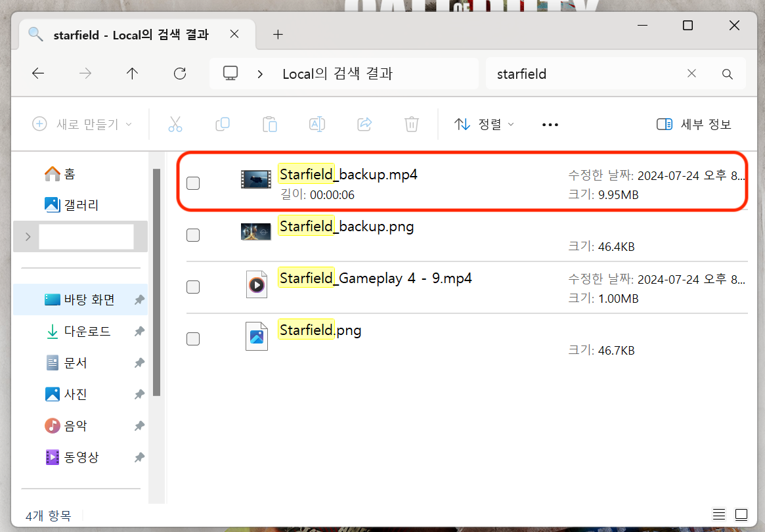Navigate up one folder level

tap(132, 74)
